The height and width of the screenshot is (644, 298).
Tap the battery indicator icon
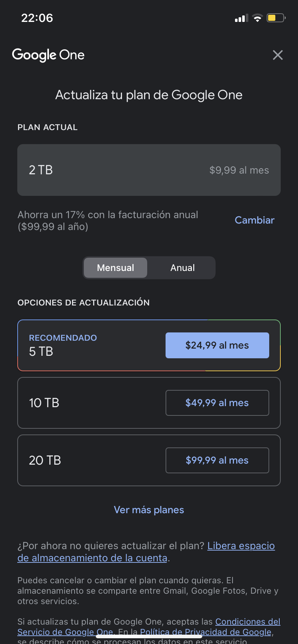[x=276, y=18]
